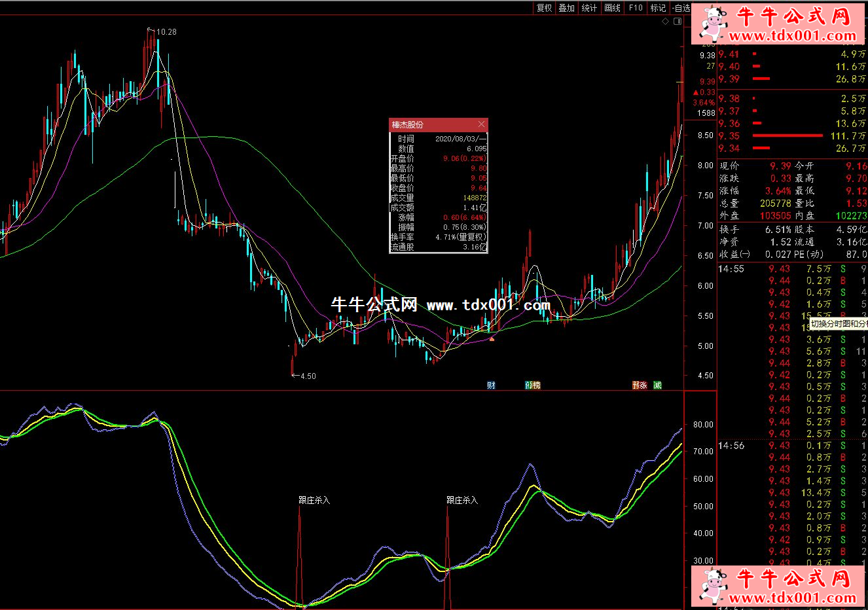
Task: Click the 换手率 row in the popup
Action: tap(439, 237)
